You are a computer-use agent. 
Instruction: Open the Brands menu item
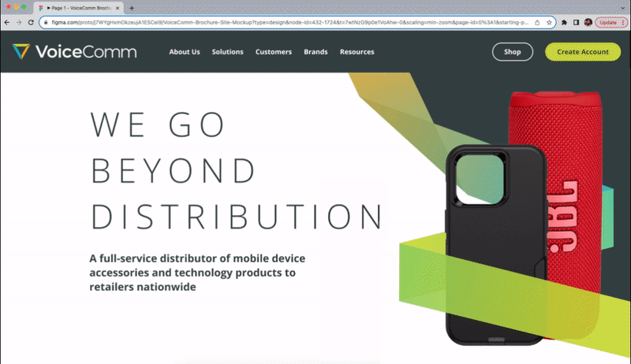[315, 52]
